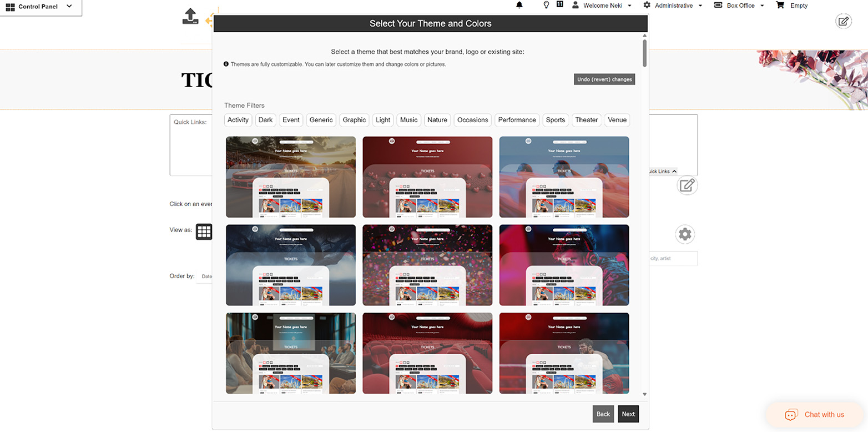868x432 pixels.
Task: Click the notification bell icon
Action: 519,5
